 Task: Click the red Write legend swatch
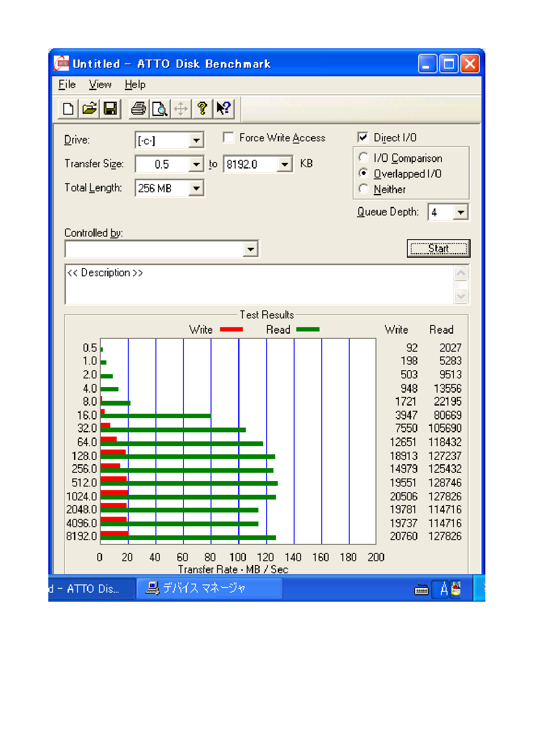pos(231,329)
